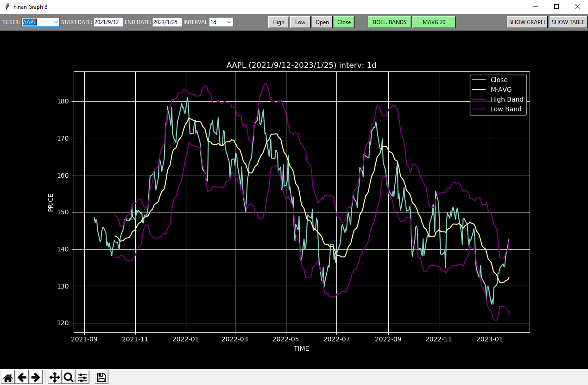The height and width of the screenshot is (385, 588).
Task: Activate the Zoom to rectangle tool
Action: [x=69, y=378]
